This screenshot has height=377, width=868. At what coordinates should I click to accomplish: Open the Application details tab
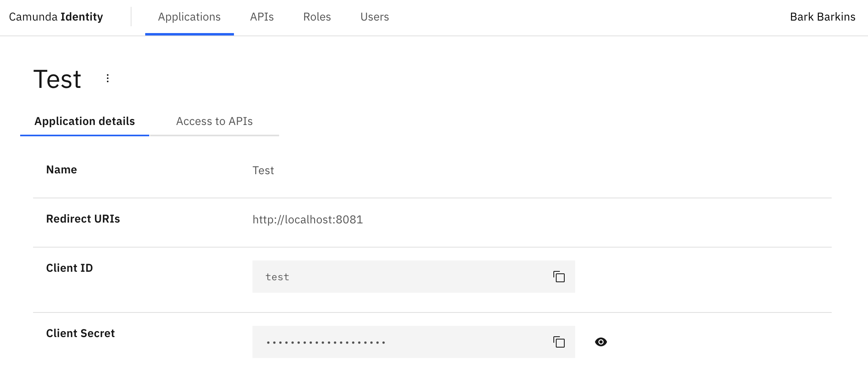85,121
